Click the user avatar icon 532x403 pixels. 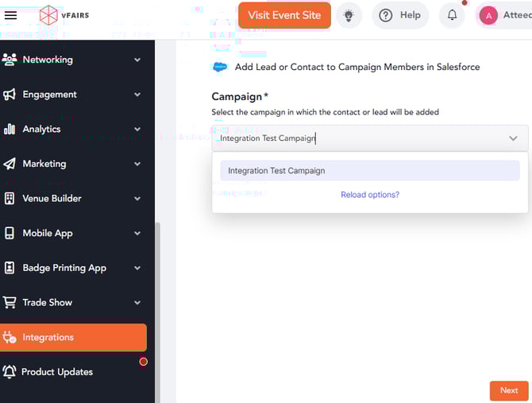(x=488, y=15)
